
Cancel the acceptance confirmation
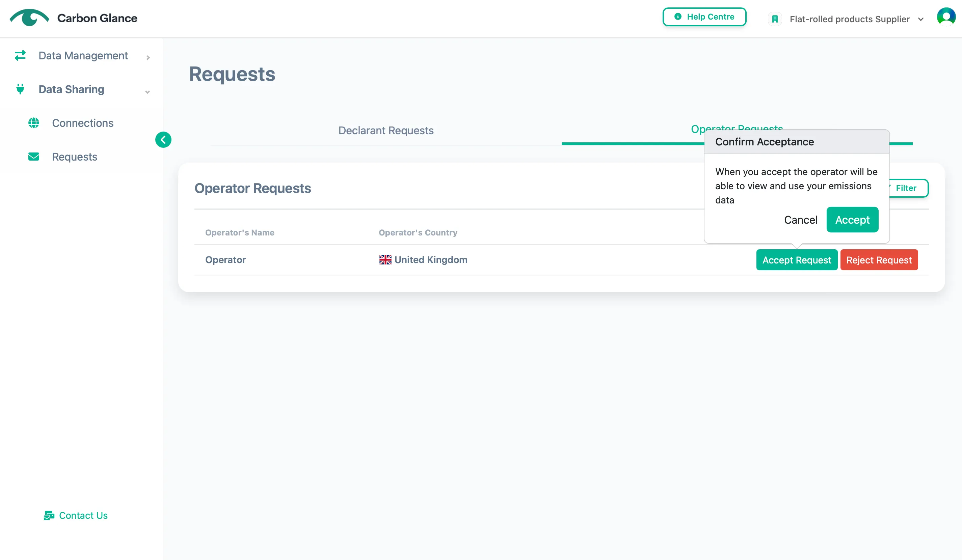(x=801, y=220)
